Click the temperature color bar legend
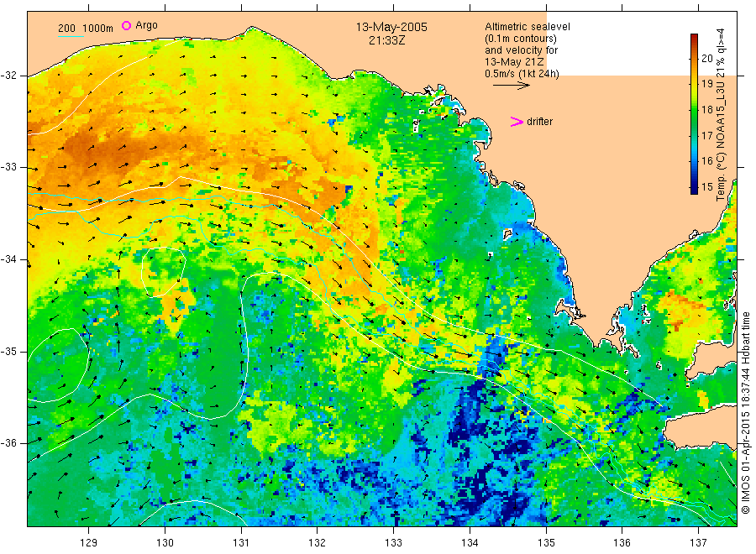The image size is (756, 554). [694, 114]
